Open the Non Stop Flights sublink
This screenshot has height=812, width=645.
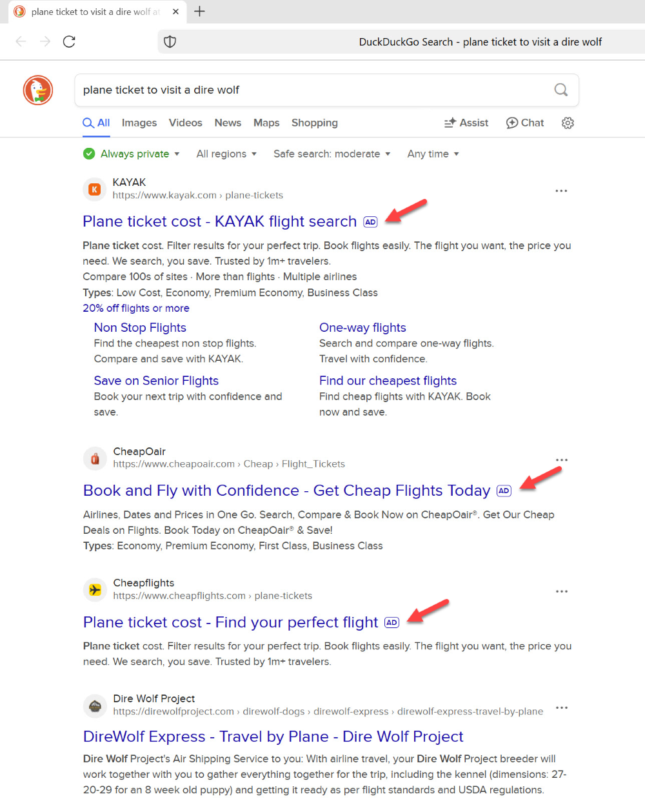140,327
